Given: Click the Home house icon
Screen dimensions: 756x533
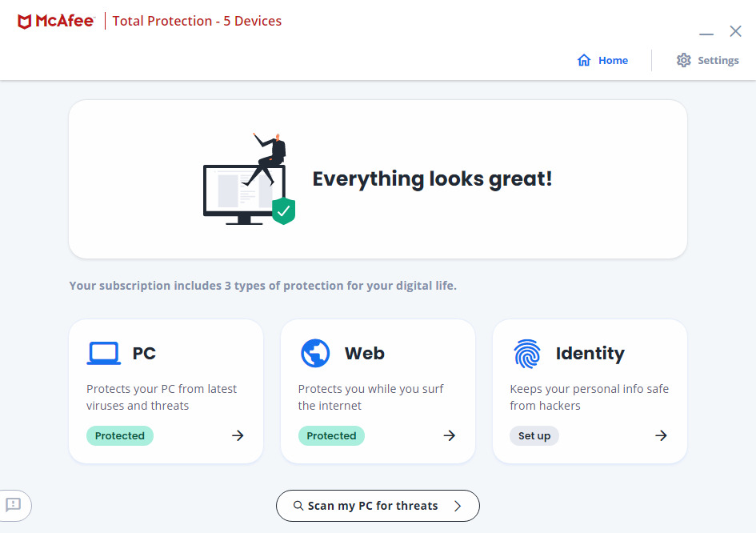Looking at the screenshot, I should 584,61.
